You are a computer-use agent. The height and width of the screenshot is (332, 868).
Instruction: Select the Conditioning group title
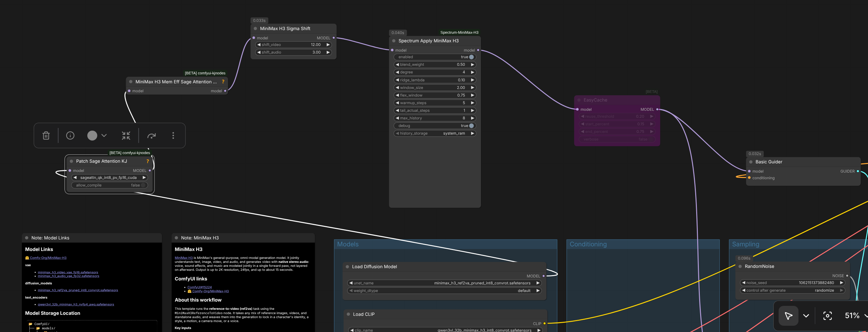(x=588, y=244)
